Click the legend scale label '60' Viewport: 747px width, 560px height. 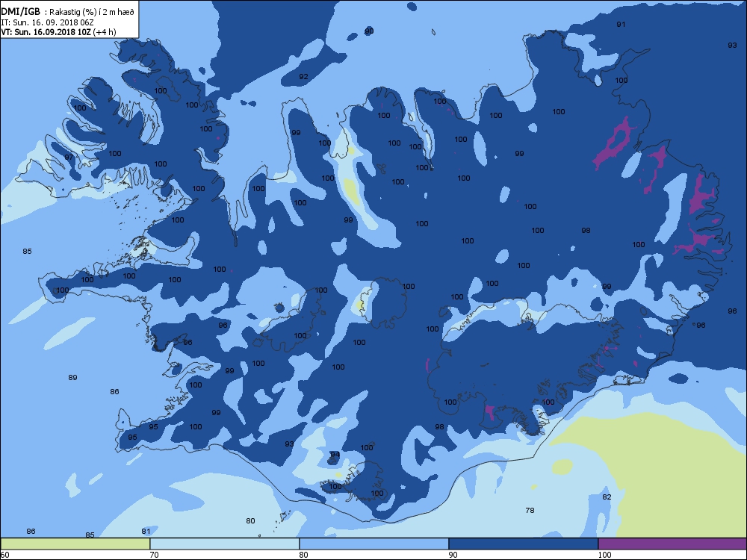pyautogui.click(x=4, y=555)
